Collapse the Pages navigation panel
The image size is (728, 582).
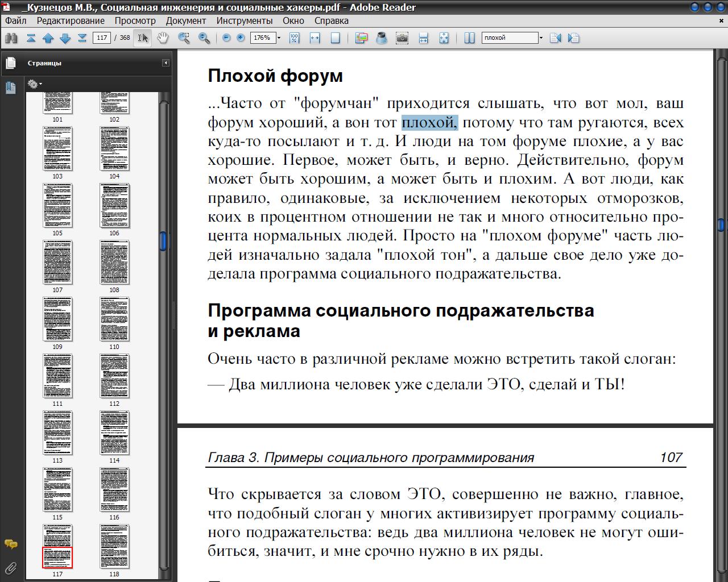click(166, 63)
